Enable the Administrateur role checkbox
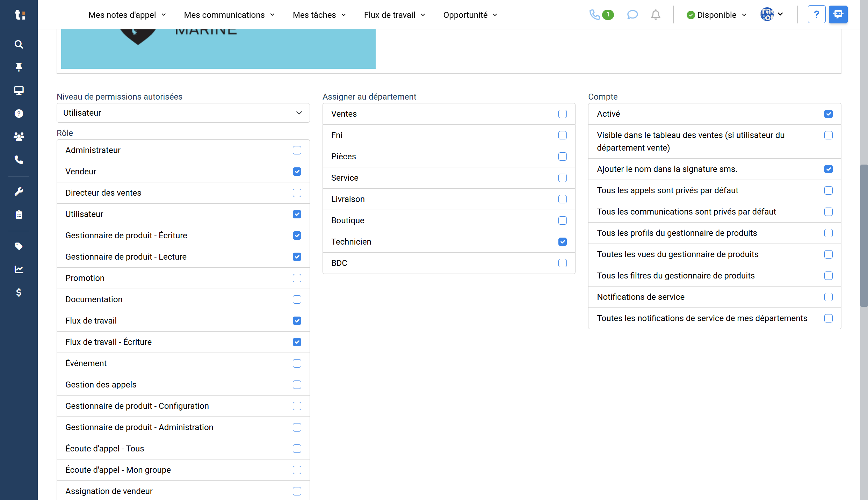Screen dimensions: 868x500 tap(297, 150)
